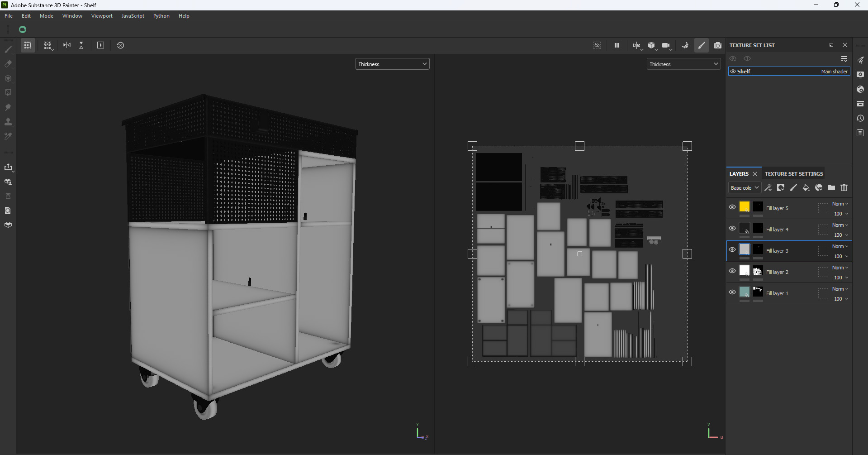Select the Clone stamp tool
Image resolution: width=868 pixels, height=455 pixels.
pyautogui.click(x=8, y=122)
